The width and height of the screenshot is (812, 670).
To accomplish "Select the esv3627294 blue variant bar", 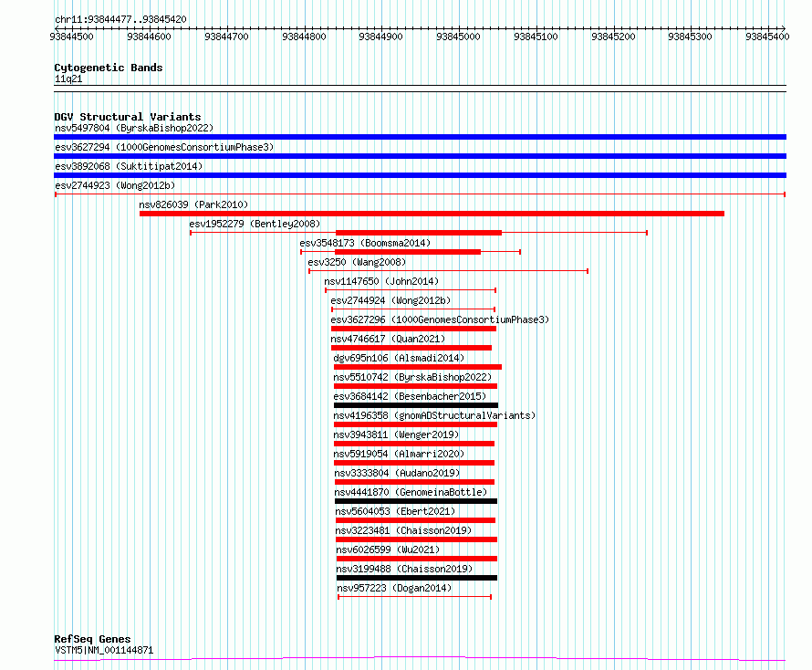I will 420,156.
